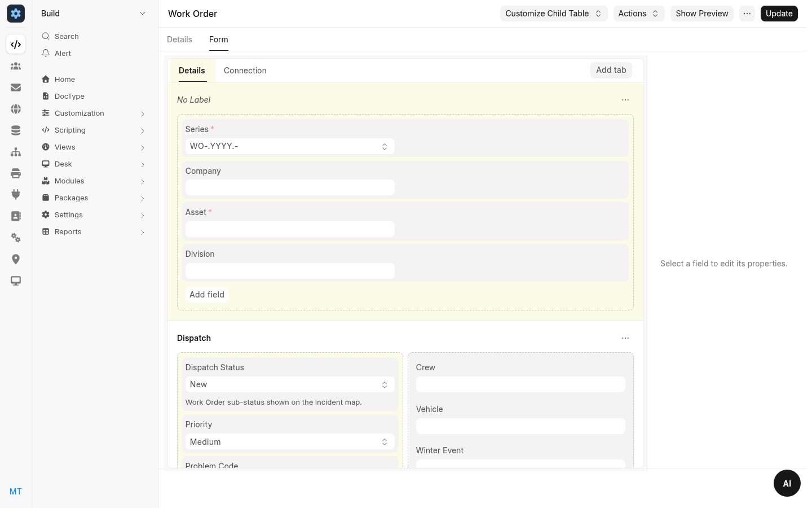The width and height of the screenshot is (812, 508).
Task: Click Add field in the No Label section
Action: tap(207, 295)
